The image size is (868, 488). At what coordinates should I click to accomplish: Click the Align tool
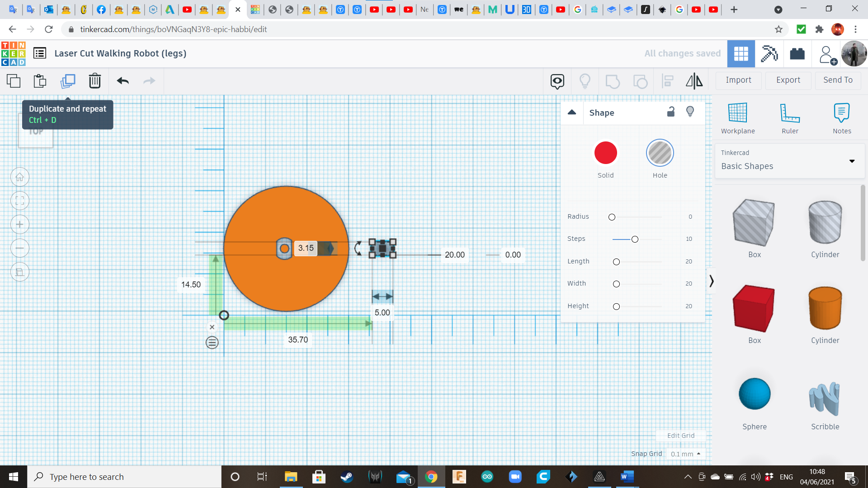tap(667, 81)
